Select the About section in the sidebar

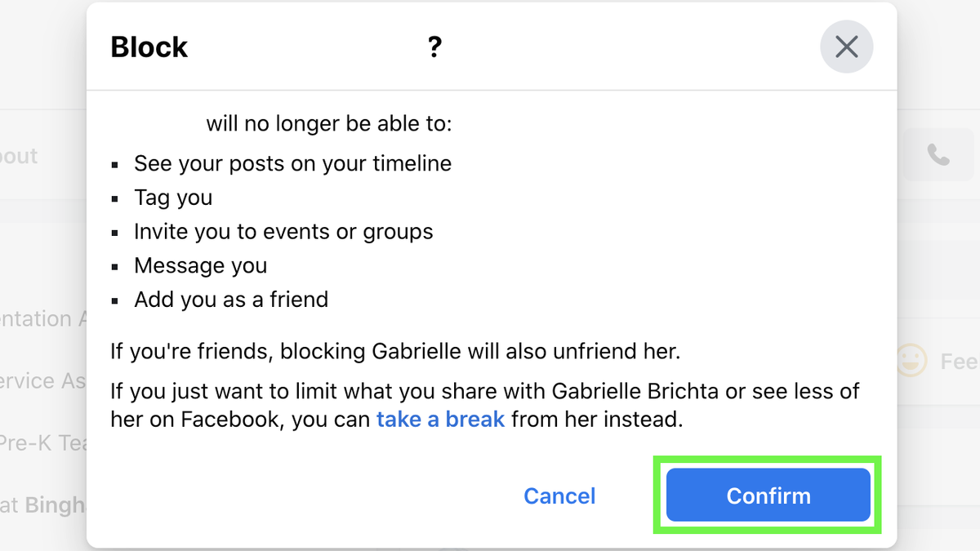click(x=18, y=155)
